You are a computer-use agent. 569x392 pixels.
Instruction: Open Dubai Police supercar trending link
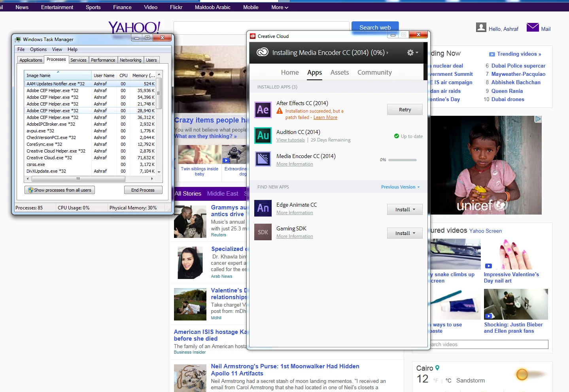click(x=518, y=66)
